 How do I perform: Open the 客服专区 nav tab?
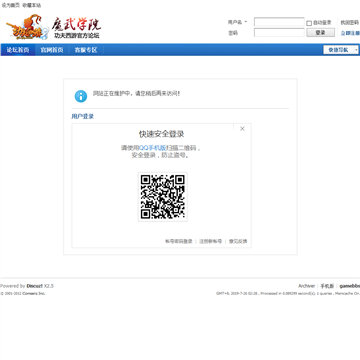pyautogui.click(x=86, y=50)
